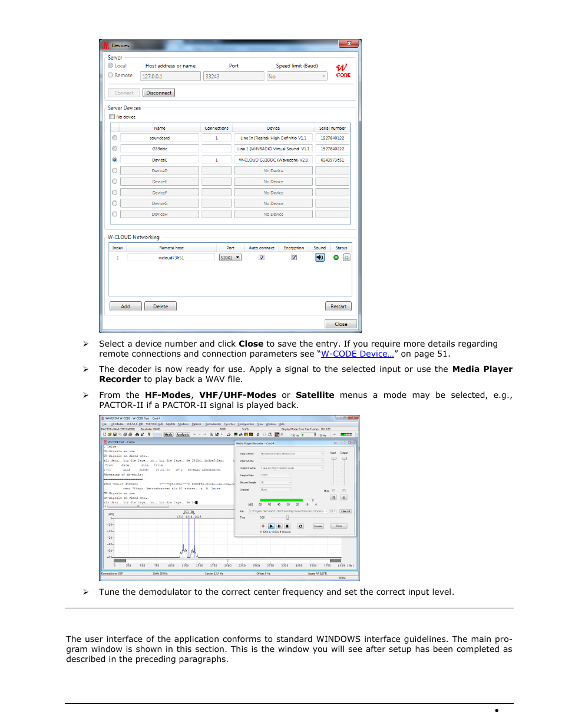Open the Demodulator menu
Screen dimensions: 562x728
[x=213, y=424]
